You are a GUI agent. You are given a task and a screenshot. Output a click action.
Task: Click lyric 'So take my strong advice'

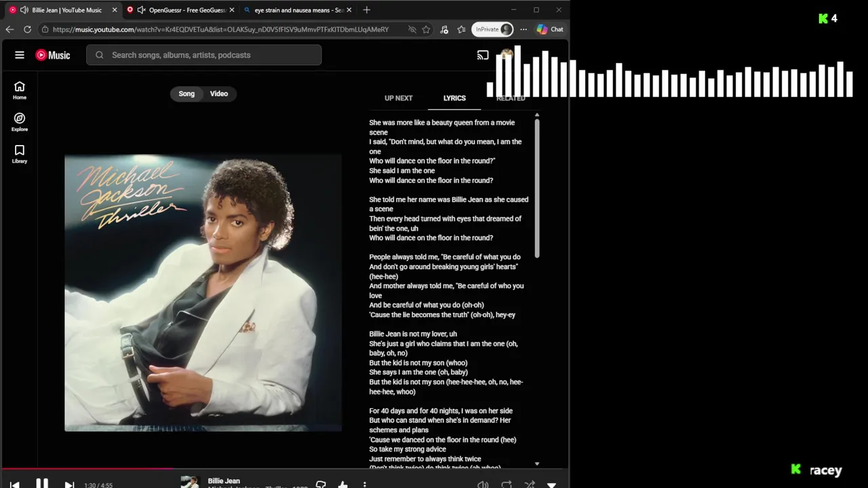tap(408, 449)
